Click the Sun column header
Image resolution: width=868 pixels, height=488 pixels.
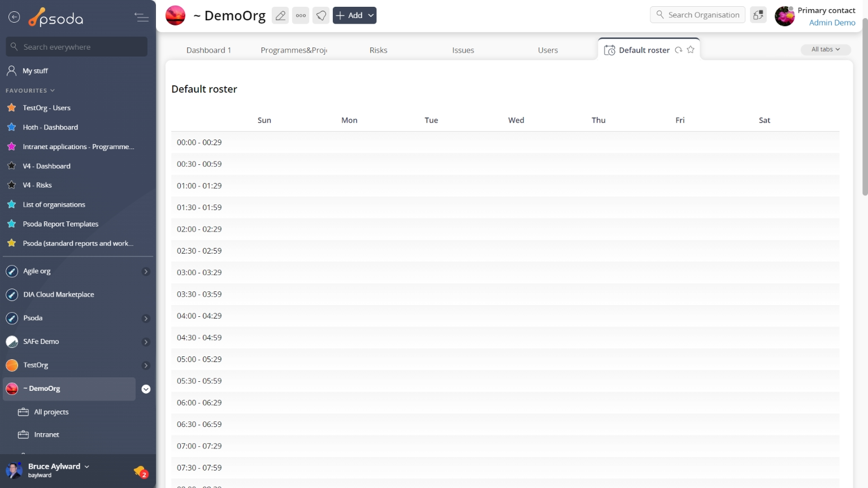[264, 120]
